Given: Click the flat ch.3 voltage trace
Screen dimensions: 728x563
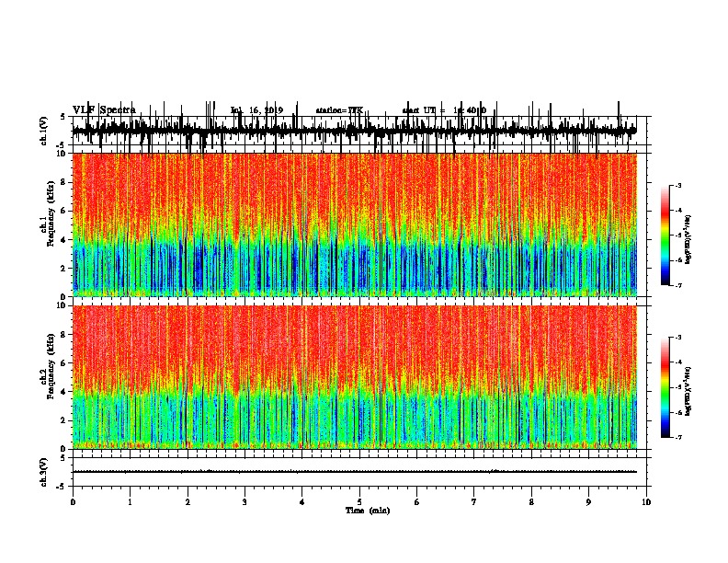Looking at the screenshot, I should 355,472.
